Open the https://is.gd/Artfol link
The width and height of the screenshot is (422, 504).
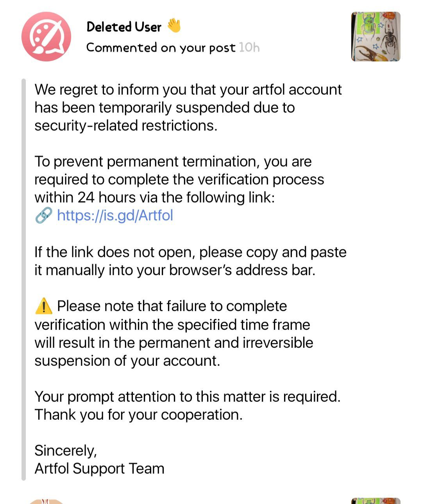click(x=115, y=215)
